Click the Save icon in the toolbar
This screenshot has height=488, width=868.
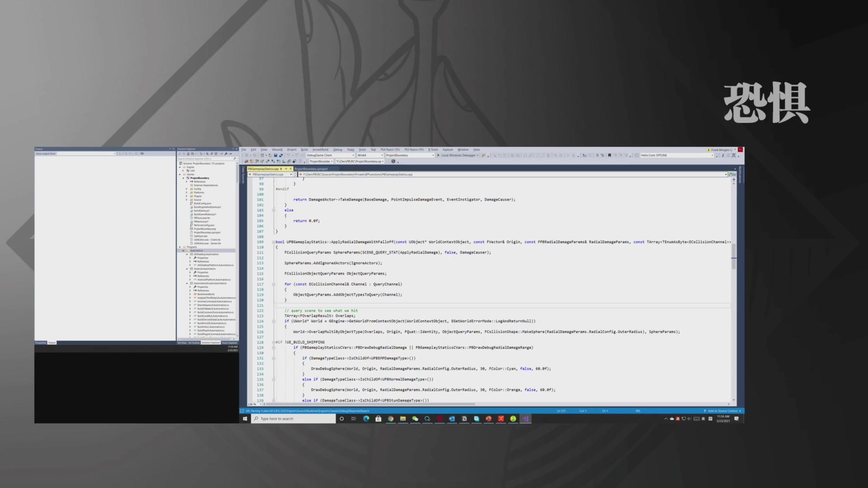[x=275, y=155]
